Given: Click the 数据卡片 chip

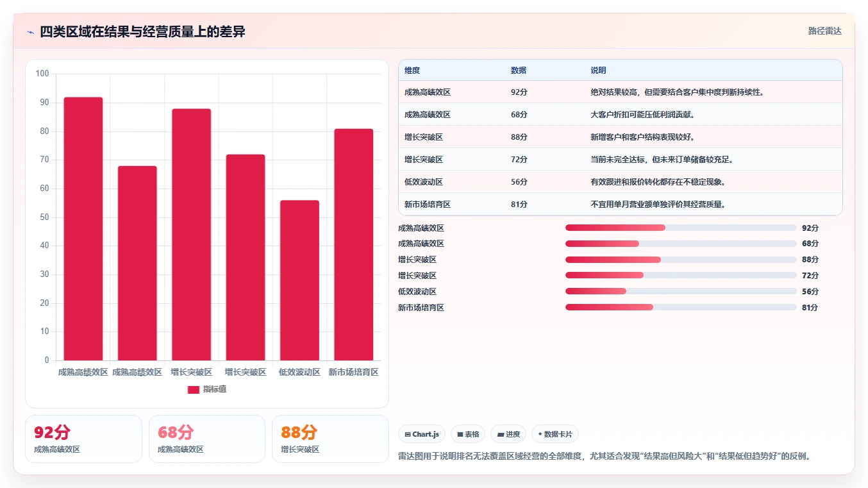Looking at the screenshot, I should [555, 434].
